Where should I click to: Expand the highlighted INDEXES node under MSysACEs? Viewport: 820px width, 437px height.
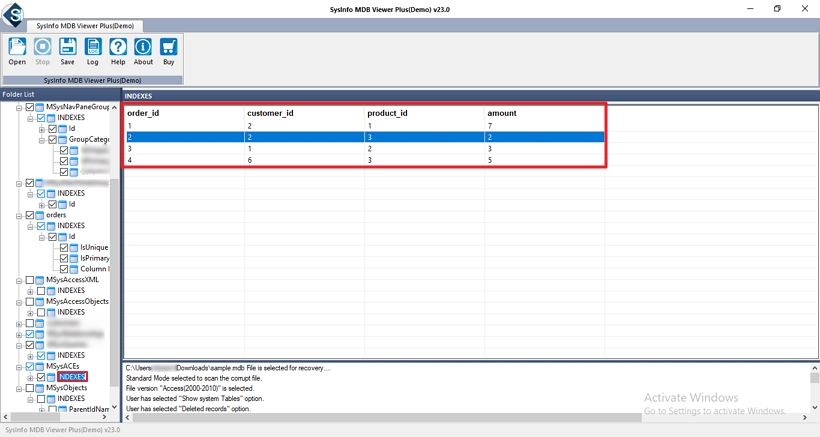(x=30, y=377)
